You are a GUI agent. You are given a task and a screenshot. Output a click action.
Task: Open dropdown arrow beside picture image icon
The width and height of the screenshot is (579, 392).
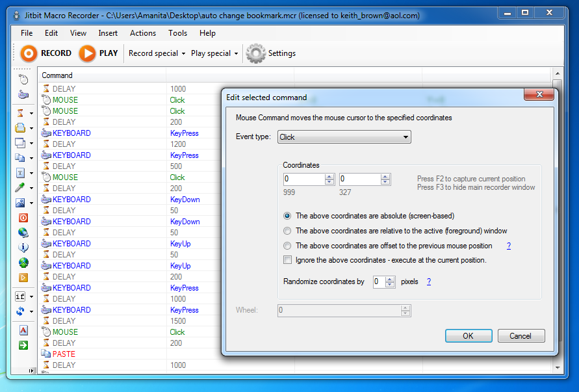pos(31,203)
